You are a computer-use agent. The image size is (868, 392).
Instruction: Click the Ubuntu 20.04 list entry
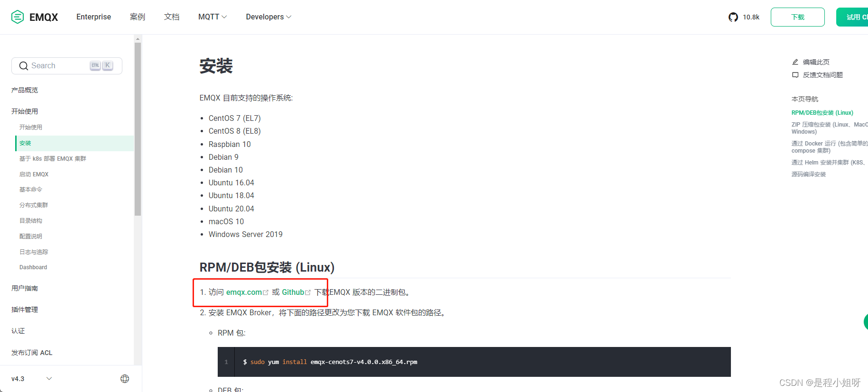(231, 209)
